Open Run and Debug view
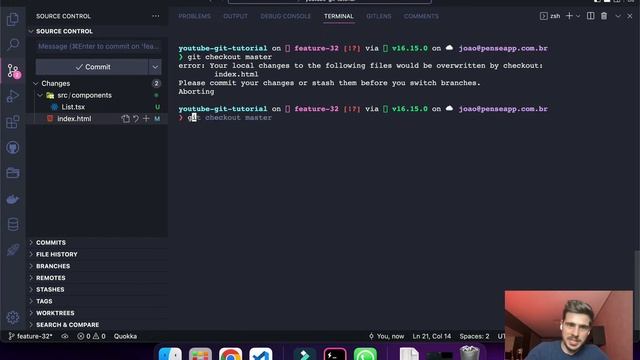The width and height of the screenshot is (640, 360). click(x=13, y=96)
